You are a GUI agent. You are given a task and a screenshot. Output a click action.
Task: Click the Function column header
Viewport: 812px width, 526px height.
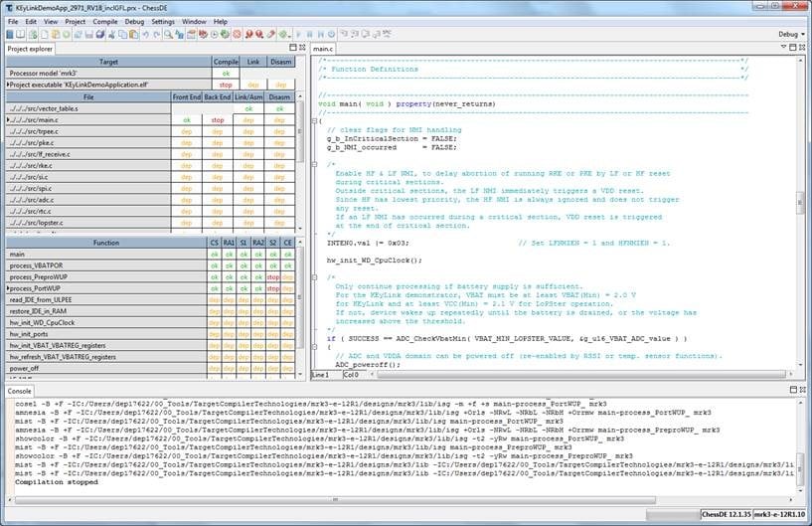click(x=106, y=242)
